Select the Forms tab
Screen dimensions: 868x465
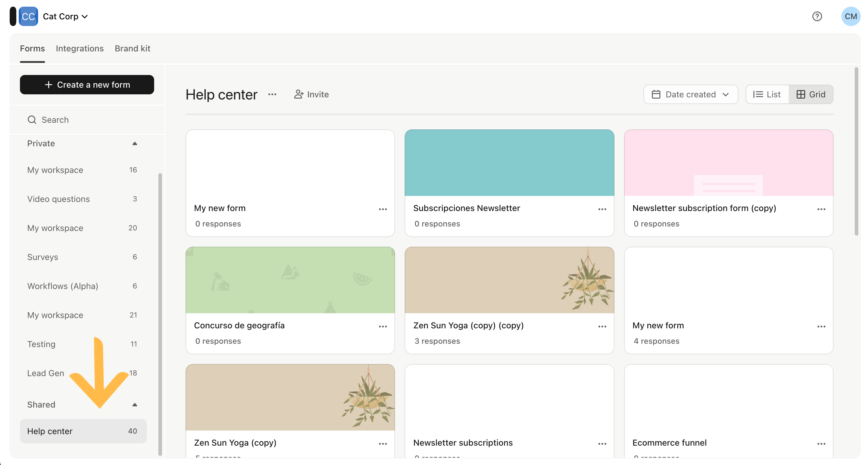pyautogui.click(x=32, y=49)
